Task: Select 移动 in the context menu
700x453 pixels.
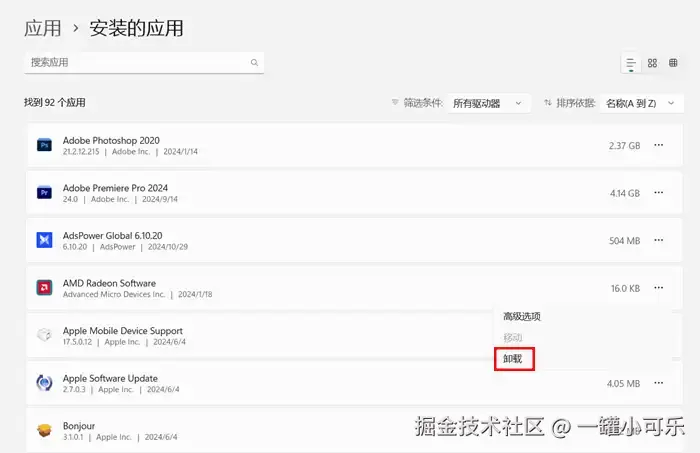Action: coord(512,338)
